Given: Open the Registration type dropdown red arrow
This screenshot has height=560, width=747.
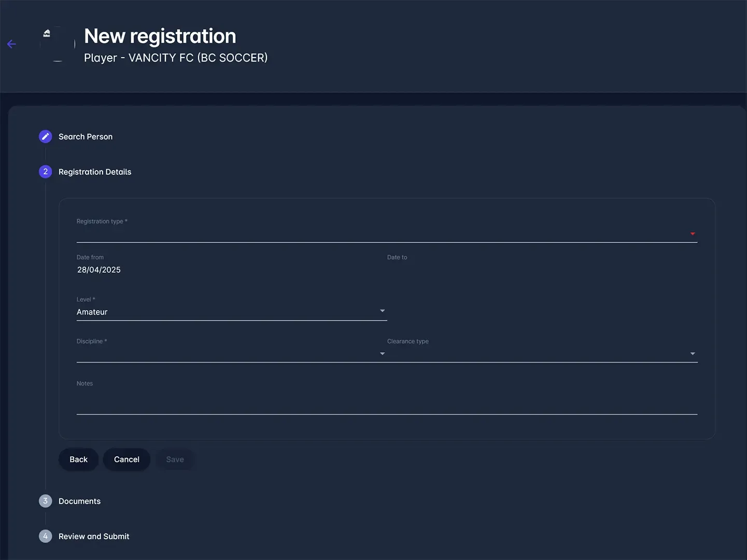Looking at the screenshot, I should pos(692,234).
